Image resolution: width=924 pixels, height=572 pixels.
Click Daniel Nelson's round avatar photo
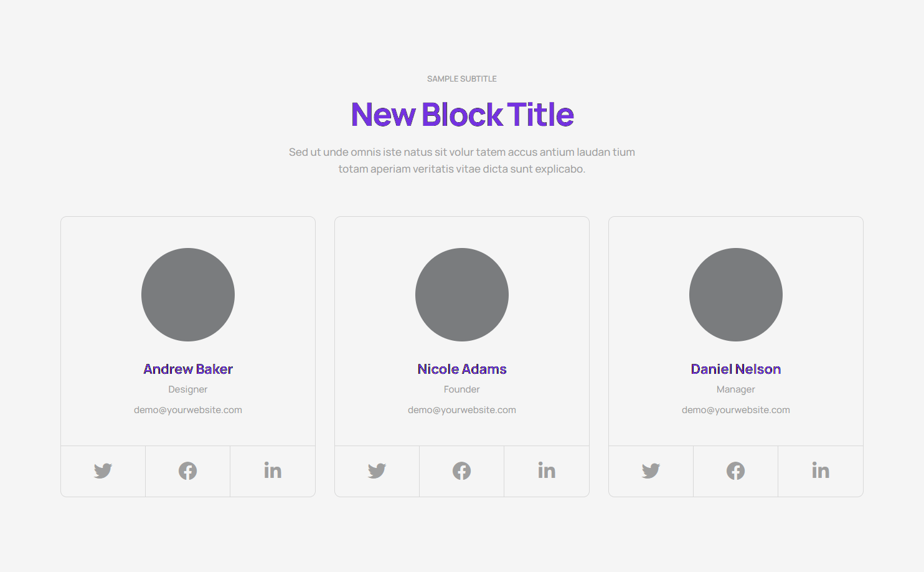pos(736,295)
